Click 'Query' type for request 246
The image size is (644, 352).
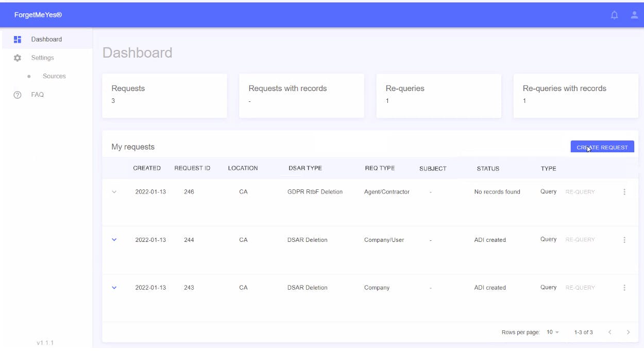click(548, 191)
